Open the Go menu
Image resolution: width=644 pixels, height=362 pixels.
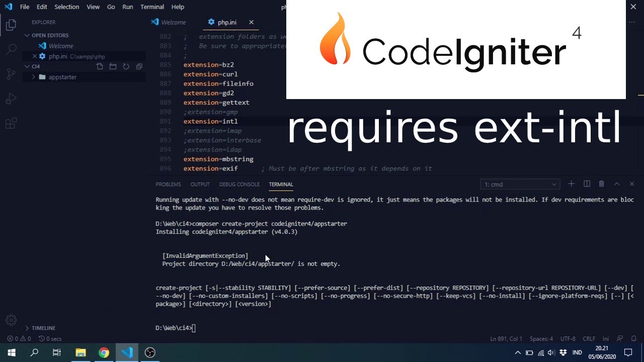tap(111, 7)
